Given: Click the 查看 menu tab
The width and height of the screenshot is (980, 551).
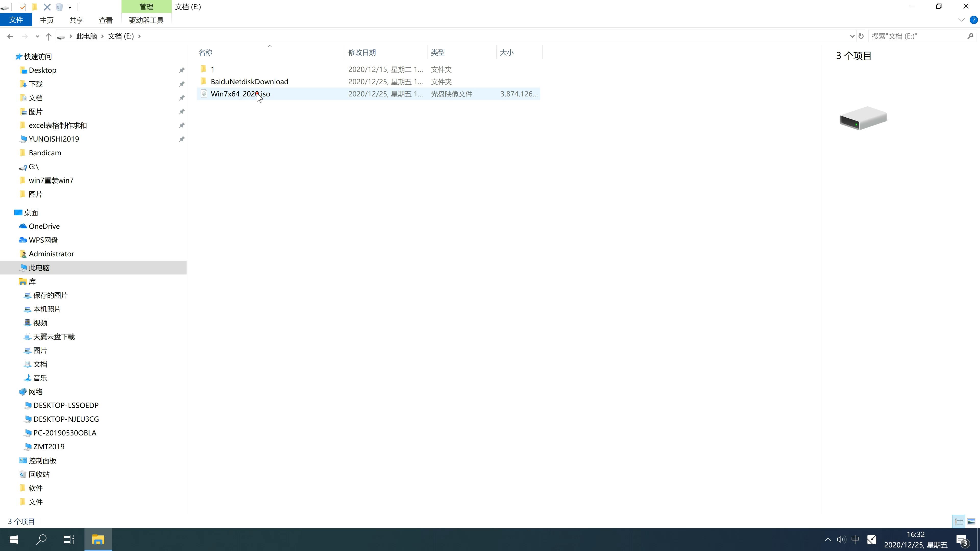Looking at the screenshot, I should [106, 20].
